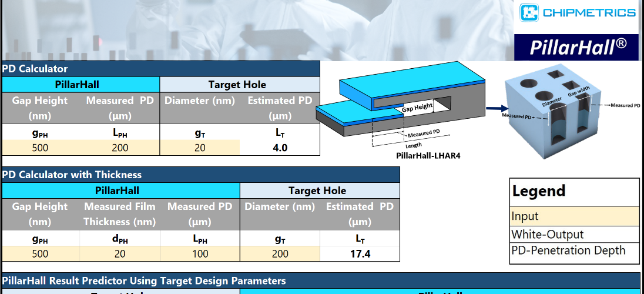644x294 pixels.
Task: Select Measured Film Thickness cell showing 20
Action: (119, 253)
